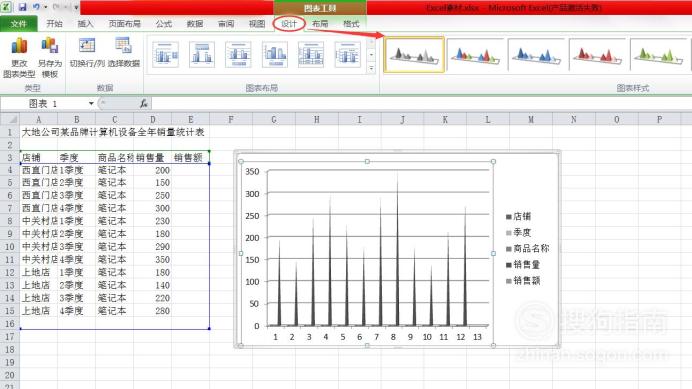Choose the fourth chart layout thumbnail
Viewport: 692px width, 389px height.
pyautogui.click(x=275, y=54)
